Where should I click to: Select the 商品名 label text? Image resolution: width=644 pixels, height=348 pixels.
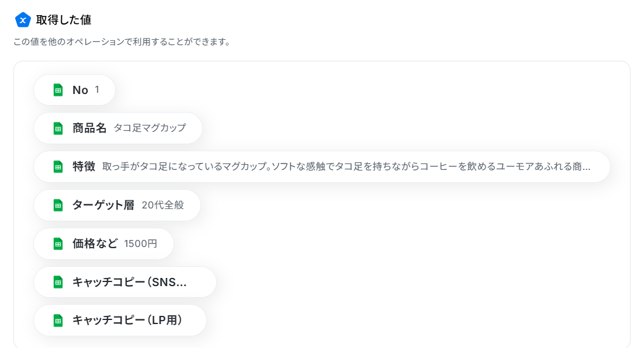89,128
